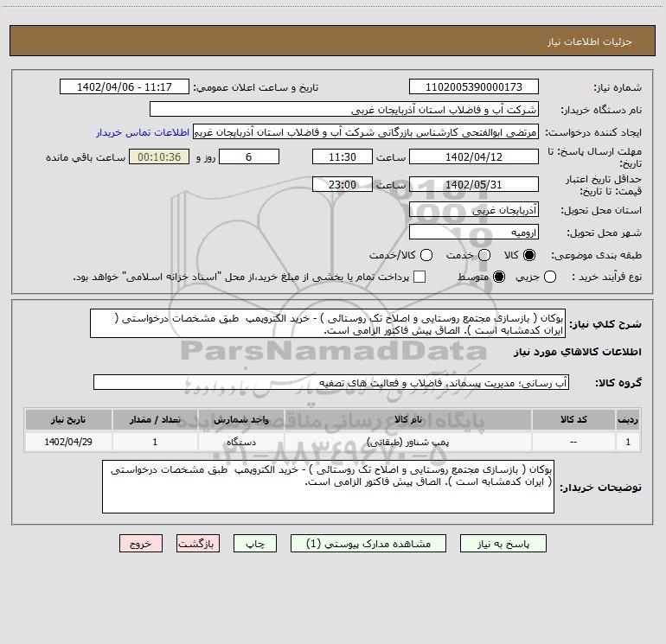Click the نام کالا column header
Viewport: 666px width, 644px height.
[408, 419]
